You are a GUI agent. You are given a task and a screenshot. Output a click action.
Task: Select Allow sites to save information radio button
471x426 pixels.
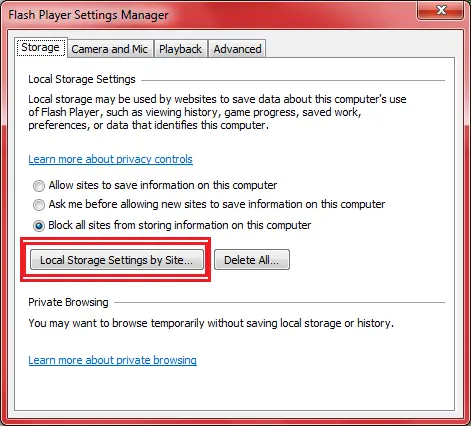coord(39,186)
